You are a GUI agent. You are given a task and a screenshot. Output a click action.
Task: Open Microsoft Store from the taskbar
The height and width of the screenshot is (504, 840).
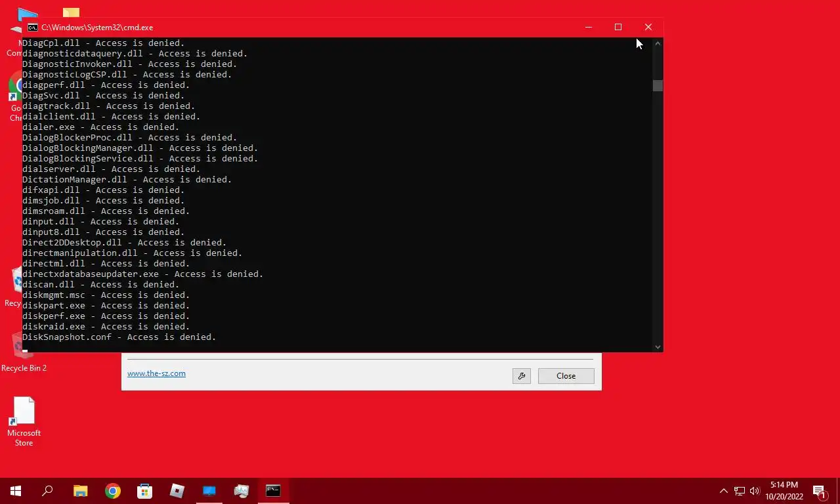pyautogui.click(x=144, y=491)
